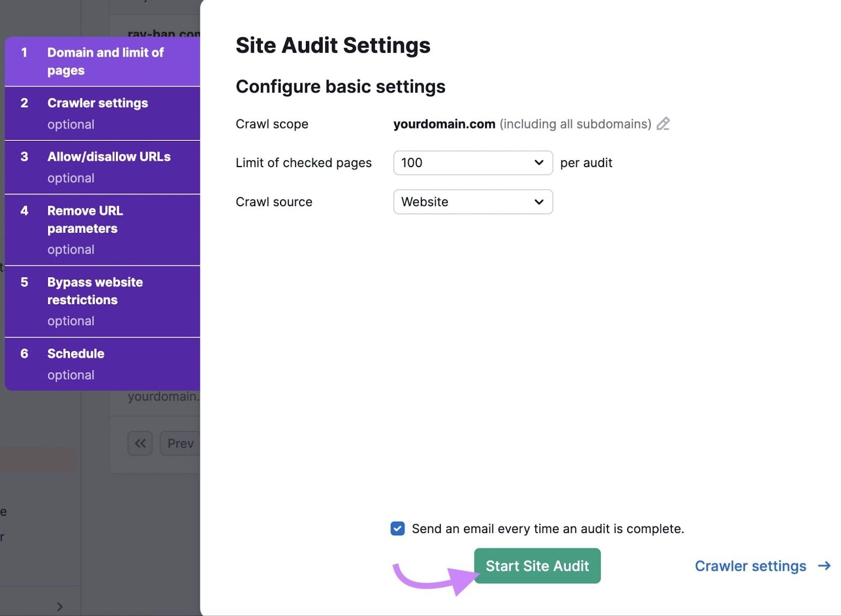This screenshot has height=616, width=841.
Task: Open the Crawler settings link
Action: click(x=751, y=566)
